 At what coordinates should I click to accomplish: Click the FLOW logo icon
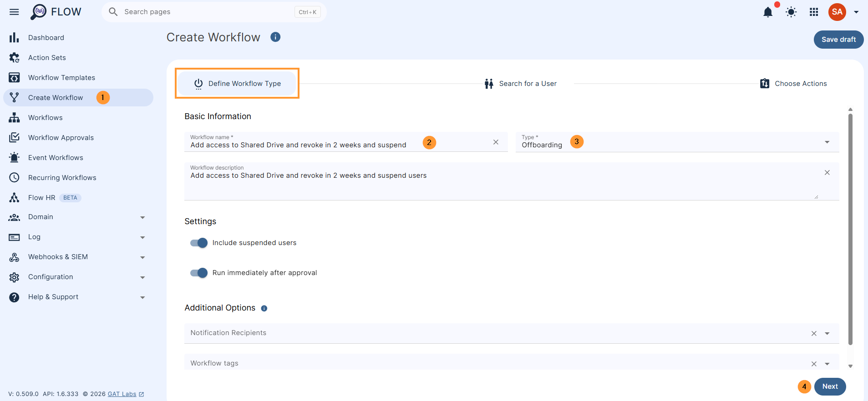pyautogui.click(x=39, y=12)
